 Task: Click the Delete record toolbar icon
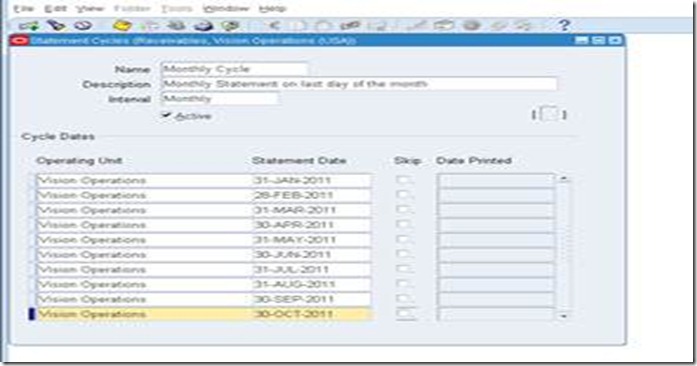[x=378, y=25]
